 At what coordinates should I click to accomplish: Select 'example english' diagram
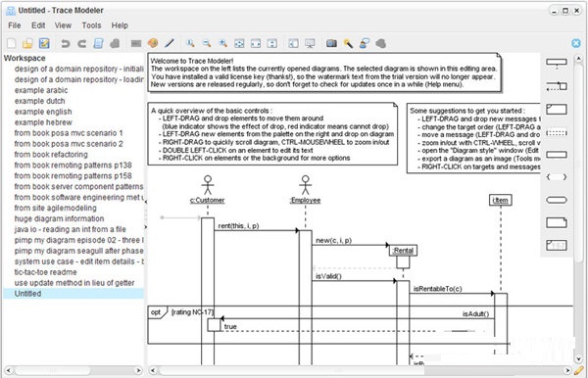(x=43, y=112)
